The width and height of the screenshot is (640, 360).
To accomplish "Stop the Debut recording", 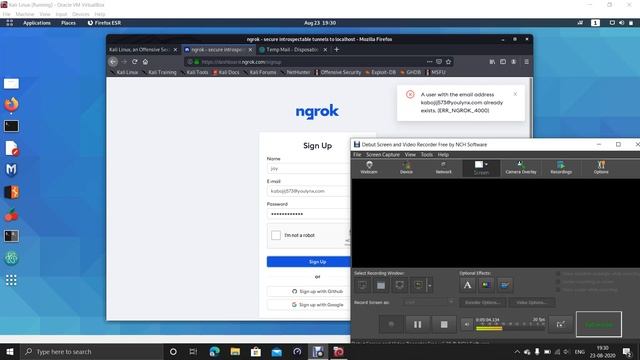I will [444, 324].
